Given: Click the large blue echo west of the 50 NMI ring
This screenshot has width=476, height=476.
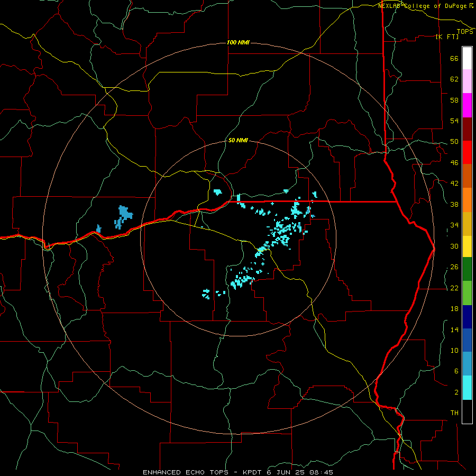Looking at the screenshot, I should (124, 217).
